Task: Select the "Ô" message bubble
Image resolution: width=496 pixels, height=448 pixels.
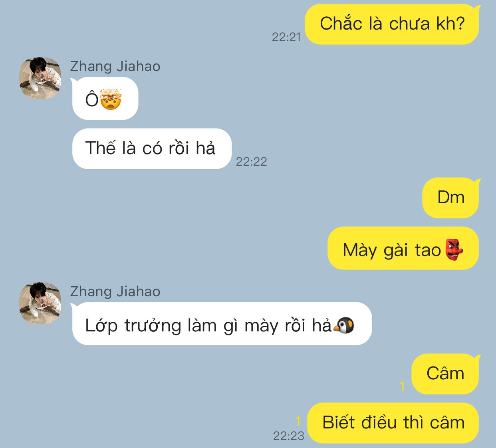Action: click(105, 99)
